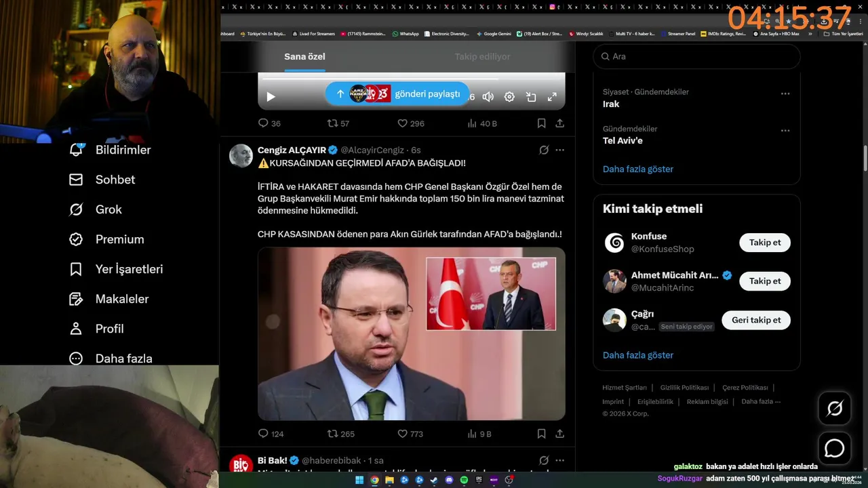Follow Ahmet Mücahit Arınç with Takip et
This screenshot has width=868, height=488.
pyautogui.click(x=765, y=281)
